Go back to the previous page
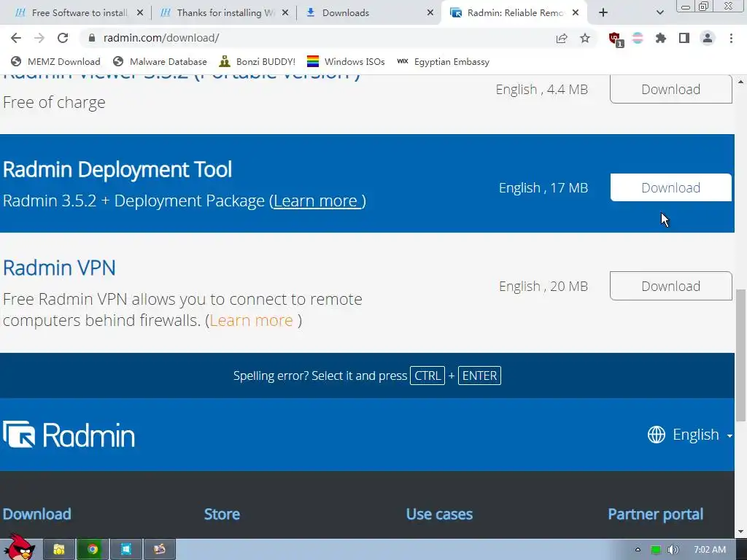The image size is (747, 560). [16, 38]
